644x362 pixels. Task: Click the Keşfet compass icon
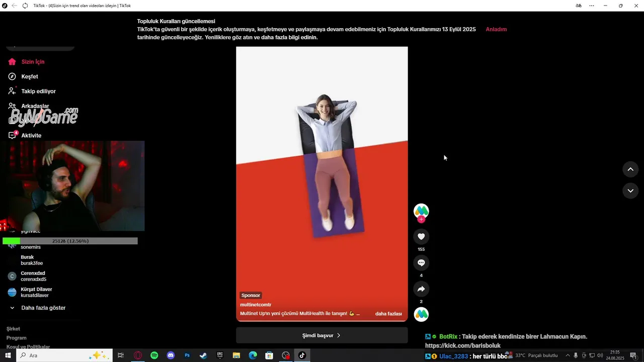pos(12,76)
